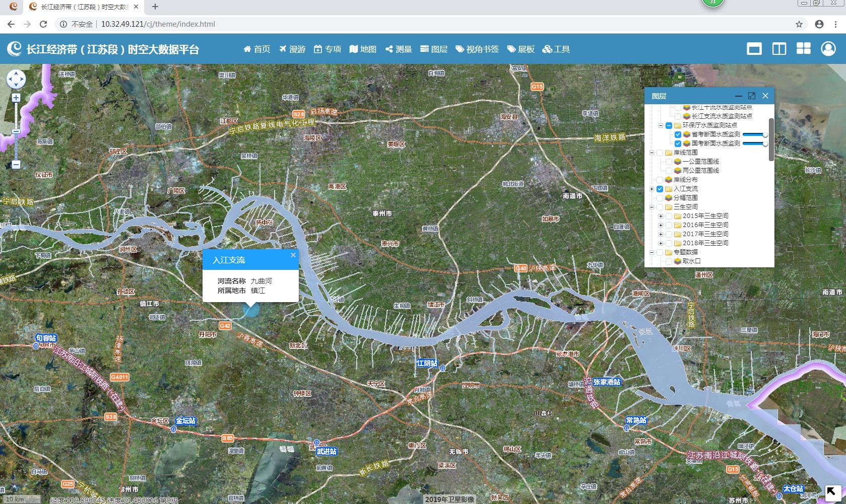Expand the 入江支流 tree node
Screen dimensions: 846x504
tap(652, 189)
